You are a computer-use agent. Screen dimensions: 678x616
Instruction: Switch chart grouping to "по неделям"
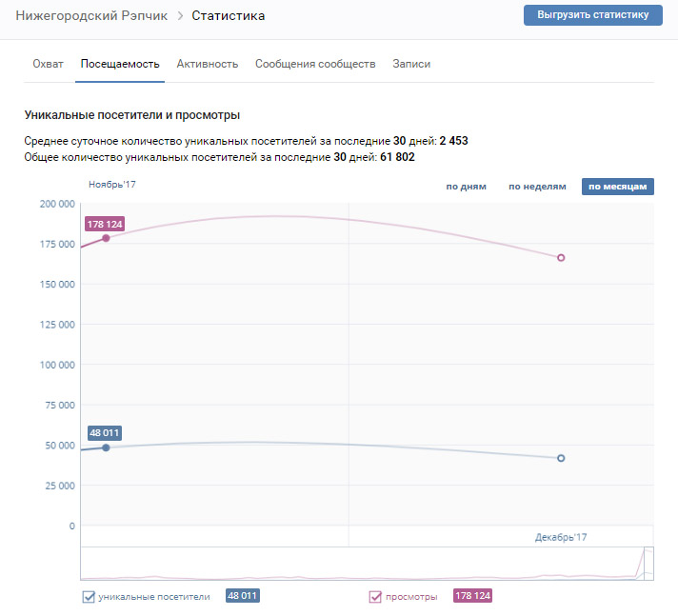tap(537, 187)
